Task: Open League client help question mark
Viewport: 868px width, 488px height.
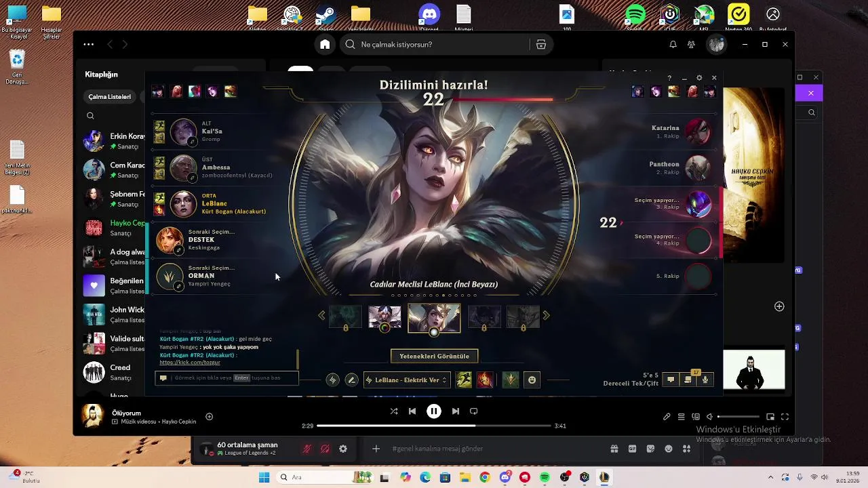Action: 669,78
